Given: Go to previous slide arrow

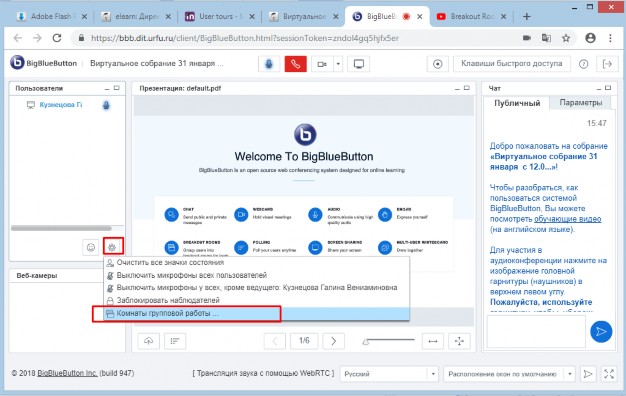Looking at the screenshot, I should click(275, 341).
